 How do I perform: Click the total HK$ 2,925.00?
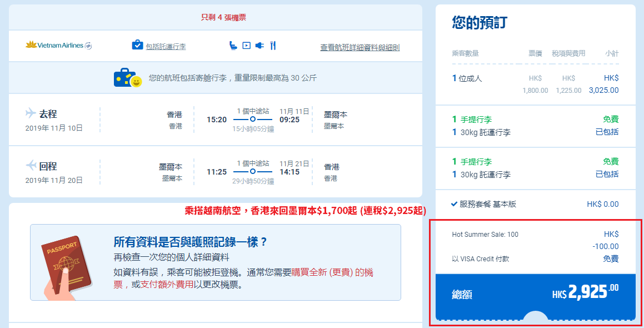(585, 292)
